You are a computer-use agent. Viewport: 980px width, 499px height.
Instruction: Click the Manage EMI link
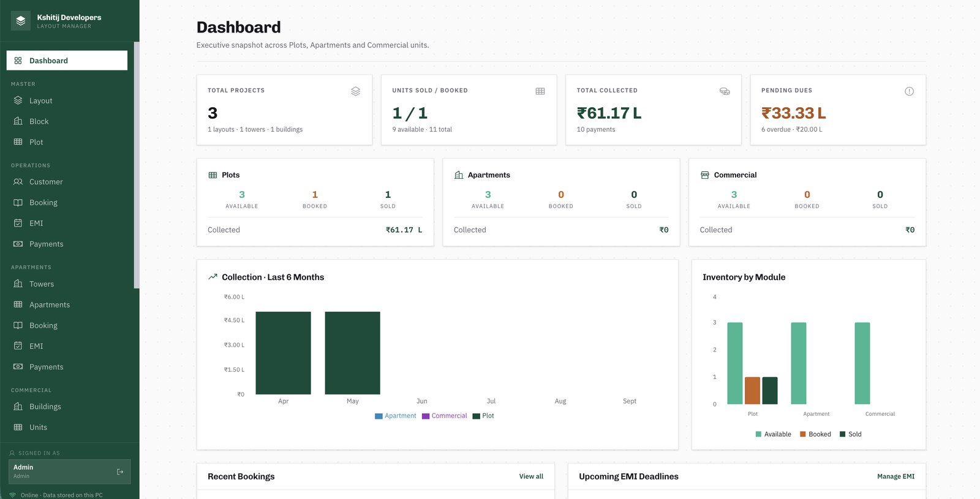click(895, 476)
